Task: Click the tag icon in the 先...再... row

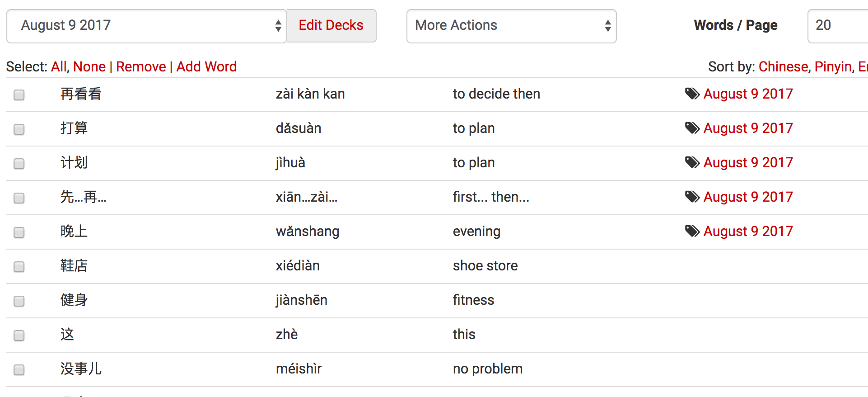Action: pyautogui.click(x=692, y=197)
